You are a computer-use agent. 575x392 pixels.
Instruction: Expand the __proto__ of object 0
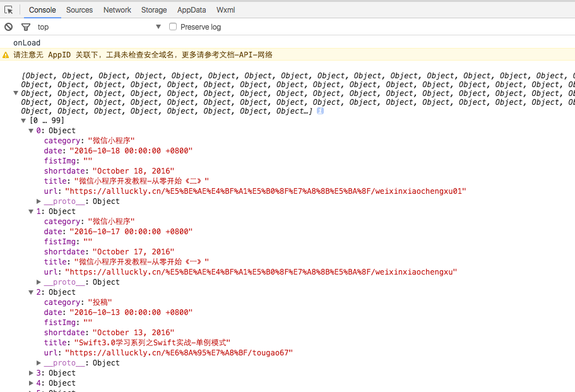39,201
